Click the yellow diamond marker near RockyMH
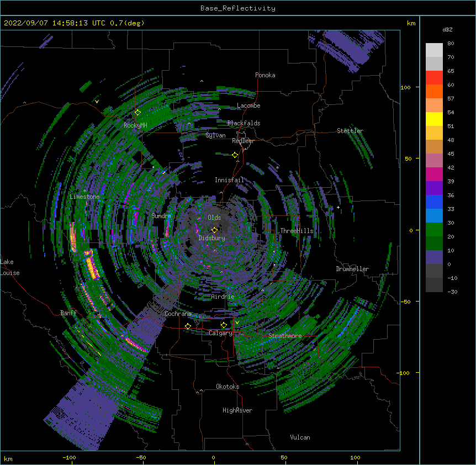The height and width of the screenshot is (465, 476). [138, 113]
